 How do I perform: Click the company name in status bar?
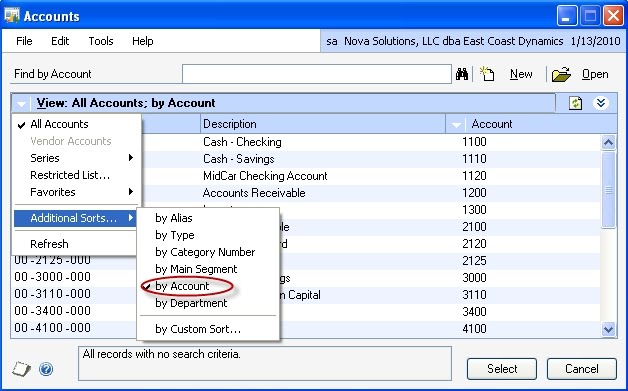(454, 41)
